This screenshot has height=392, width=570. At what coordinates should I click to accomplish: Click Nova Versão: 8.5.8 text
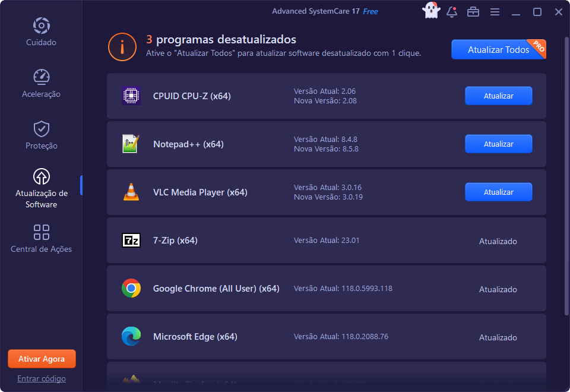(x=326, y=148)
